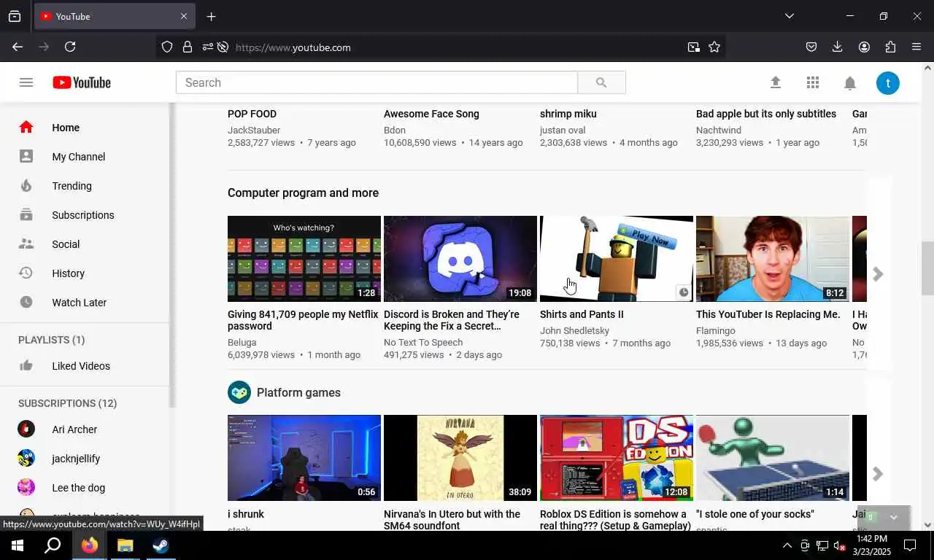Image resolution: width=934 pixels, height=560 pixels.
Task: Open the hamburger guide menu
Action: point(26,82)
